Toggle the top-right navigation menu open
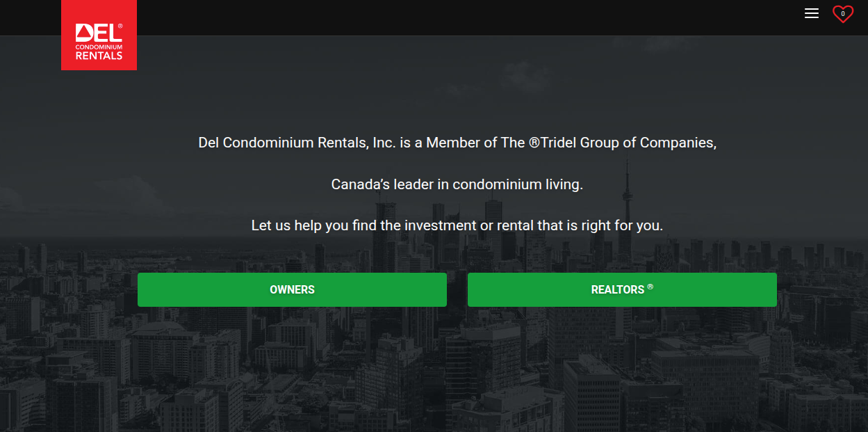Screen dimensions: 868x432 (811, 13)
